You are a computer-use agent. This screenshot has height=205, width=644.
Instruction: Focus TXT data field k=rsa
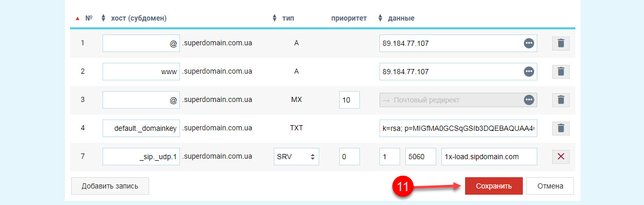(458, 128)
